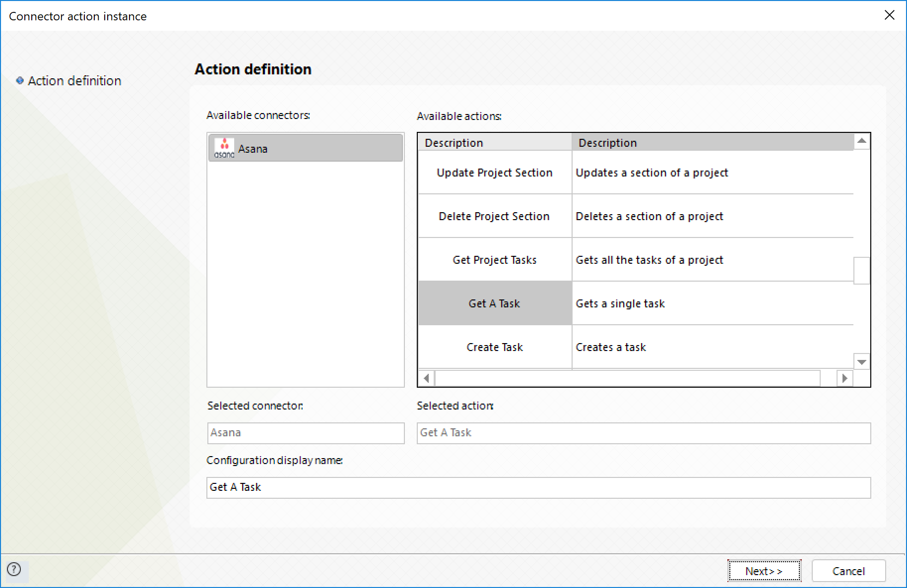Select the Get A Task action
Viewport: 907px width, 588px height.
[495, 303]
